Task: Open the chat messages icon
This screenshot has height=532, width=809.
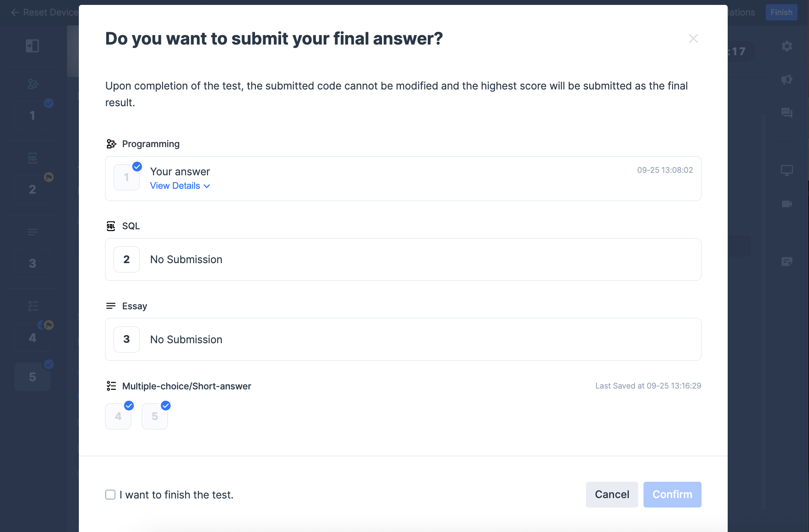Action: click(787, 112)
